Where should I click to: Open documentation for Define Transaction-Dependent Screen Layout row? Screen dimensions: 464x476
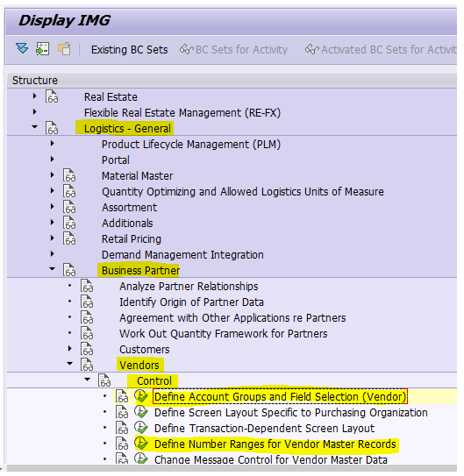pyautogui.click(x=122, y=428)
